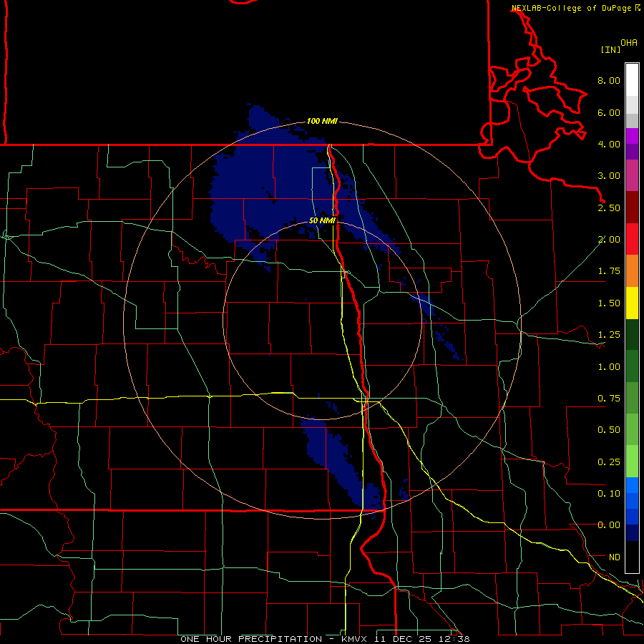Click the 0.10 legend value

click(x=609, y=494)
